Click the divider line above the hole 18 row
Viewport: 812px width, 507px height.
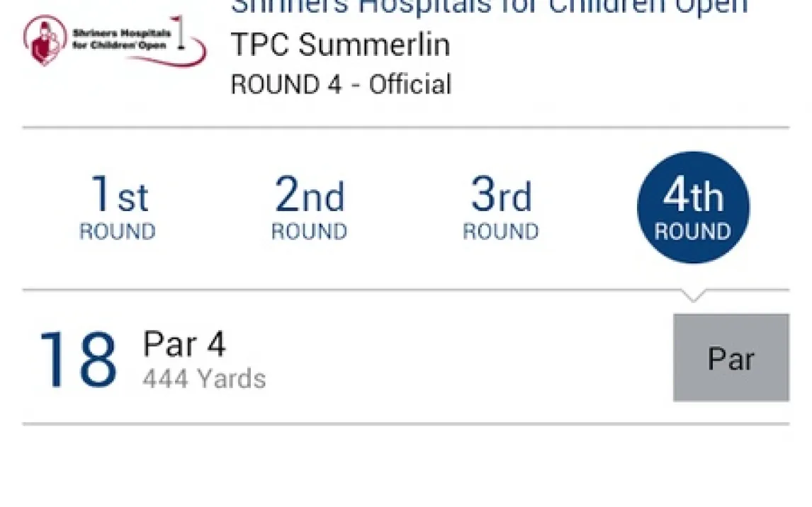click(354, 290)
